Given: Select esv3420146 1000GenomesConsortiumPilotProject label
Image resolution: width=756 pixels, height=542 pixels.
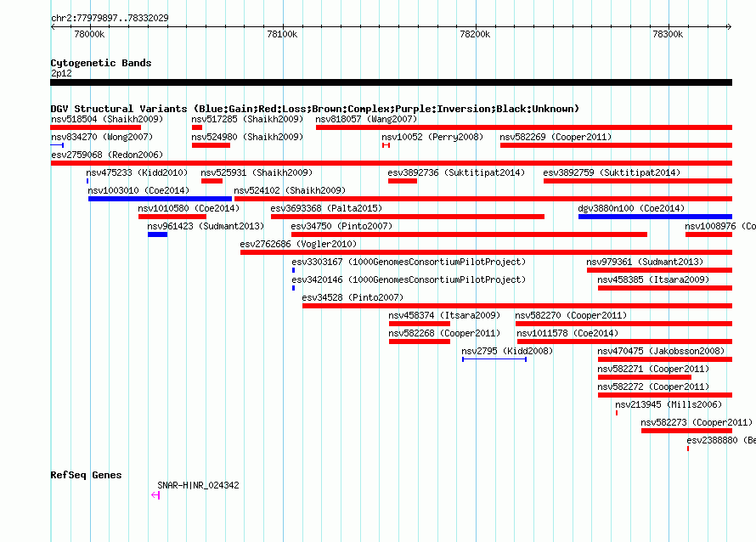Looking at the screenshot, I should pos(409,279).
